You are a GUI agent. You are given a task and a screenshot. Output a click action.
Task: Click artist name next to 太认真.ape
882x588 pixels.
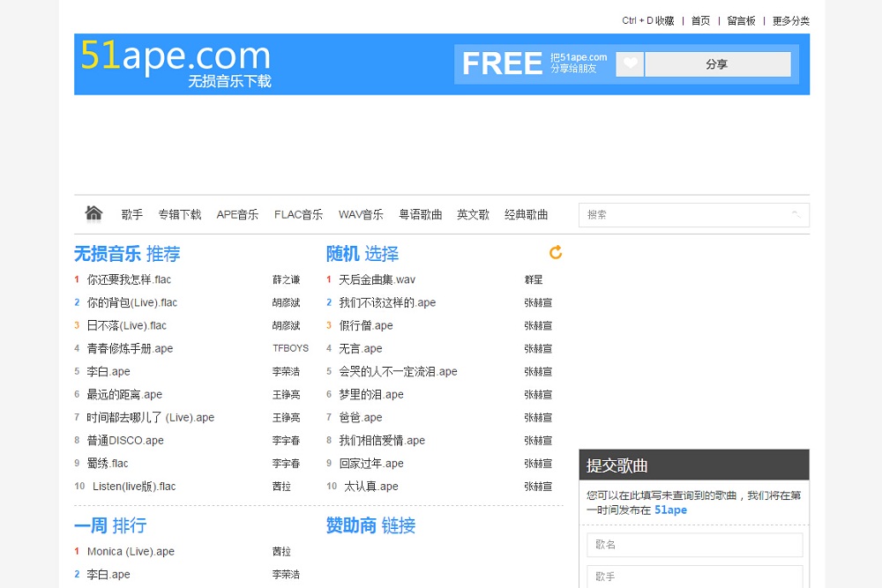538,488
